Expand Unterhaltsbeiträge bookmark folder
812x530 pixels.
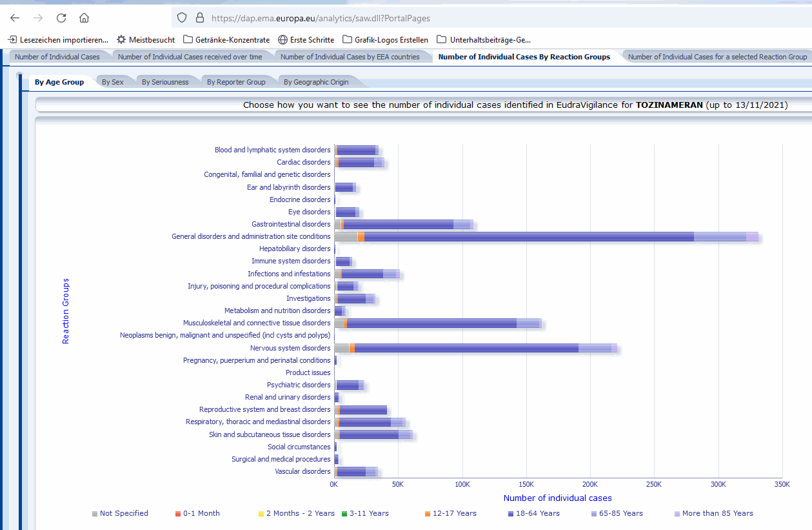[x=484, y=39]
